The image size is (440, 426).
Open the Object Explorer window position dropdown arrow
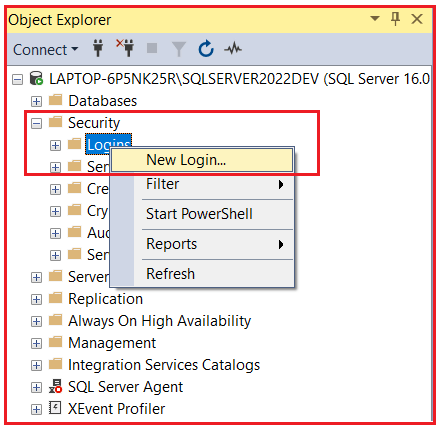click(375, 18)
